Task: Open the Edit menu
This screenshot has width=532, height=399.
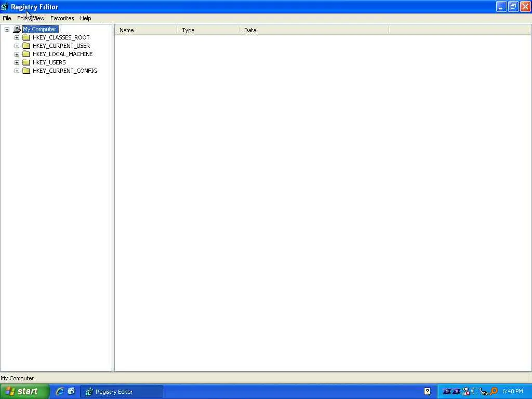Action: click(x=22, y=18)
